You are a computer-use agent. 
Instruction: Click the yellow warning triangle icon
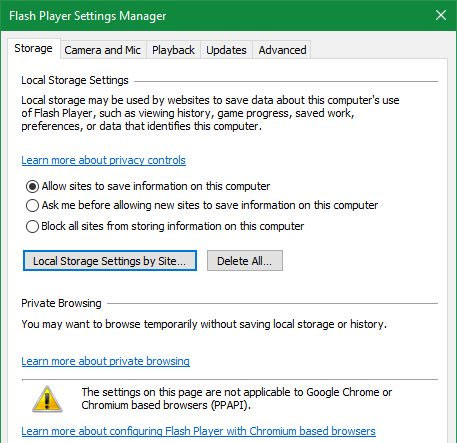pyautogui.click(x=47, y=399)
